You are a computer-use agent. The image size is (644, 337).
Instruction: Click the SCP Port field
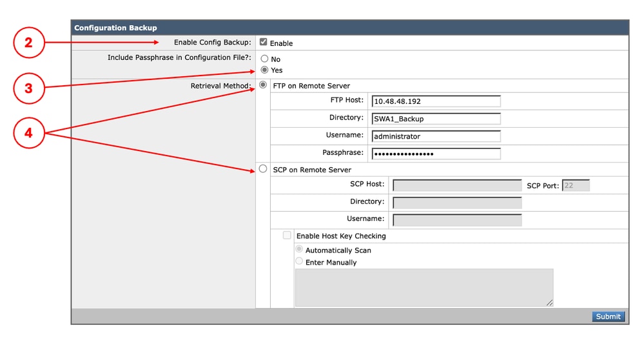[576, 185]
